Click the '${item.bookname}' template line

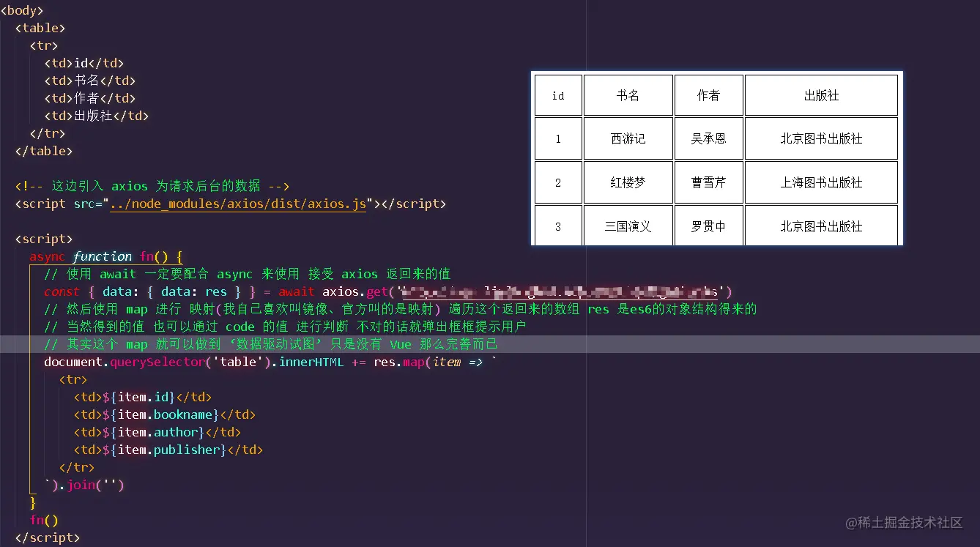click(x=165, y=414)
